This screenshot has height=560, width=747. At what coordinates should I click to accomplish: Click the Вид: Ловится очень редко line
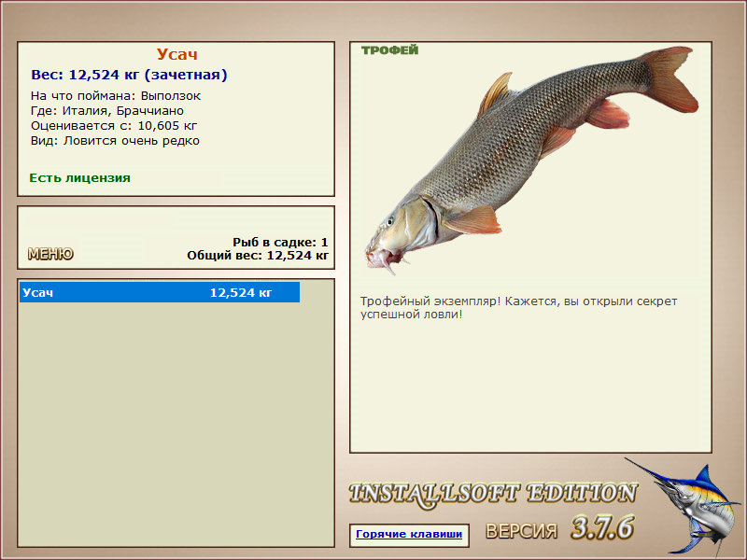[x=115, y=141]
